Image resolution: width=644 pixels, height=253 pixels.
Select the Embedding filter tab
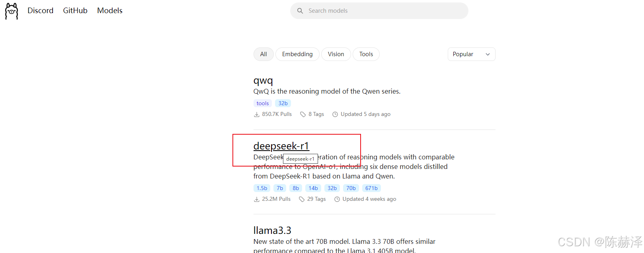[297, 54]
